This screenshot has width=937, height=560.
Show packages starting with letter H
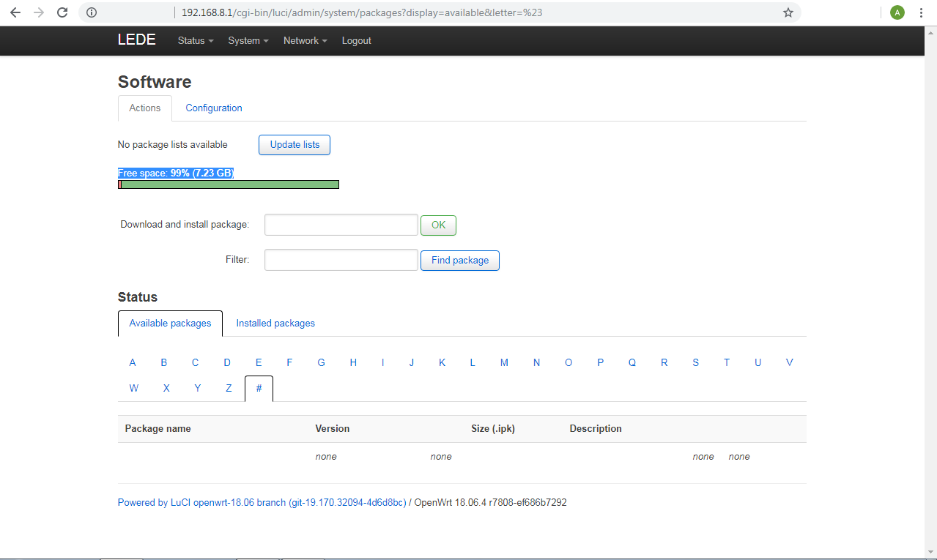353,363
